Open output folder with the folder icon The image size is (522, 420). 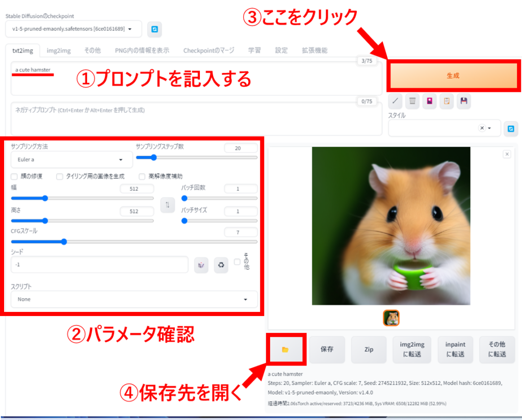pos(285,349)
